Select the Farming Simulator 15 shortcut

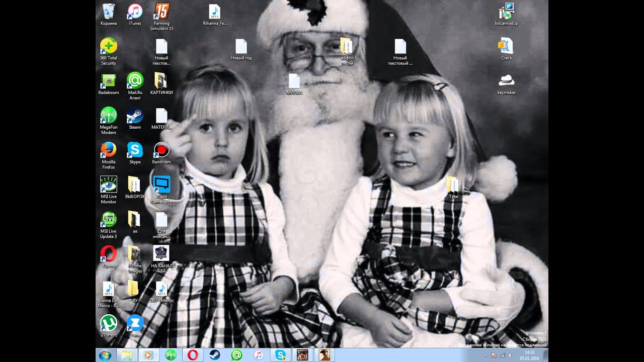click(x=162, y=17)
